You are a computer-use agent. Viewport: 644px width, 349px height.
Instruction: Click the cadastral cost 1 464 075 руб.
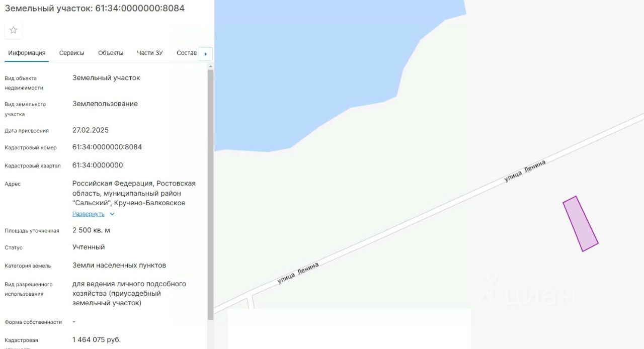coord(97,339)
